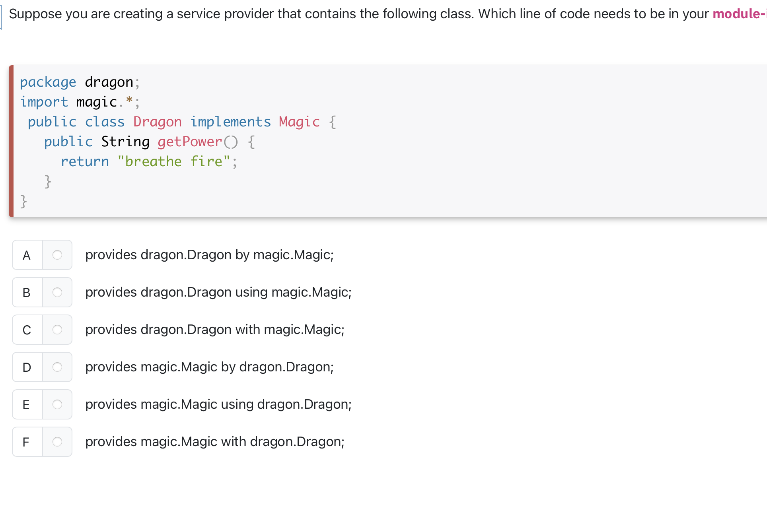Click the letter box labeled F

click(26, 441)
